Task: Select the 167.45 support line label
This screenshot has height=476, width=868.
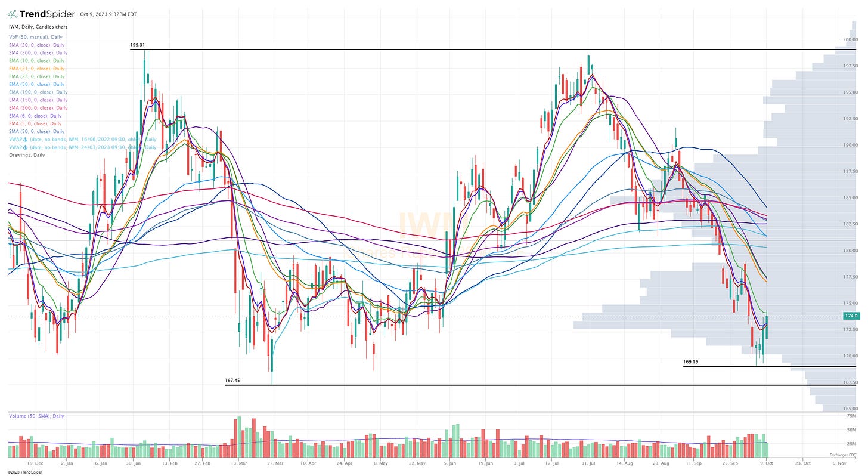Action: click(x=232, y=380)
